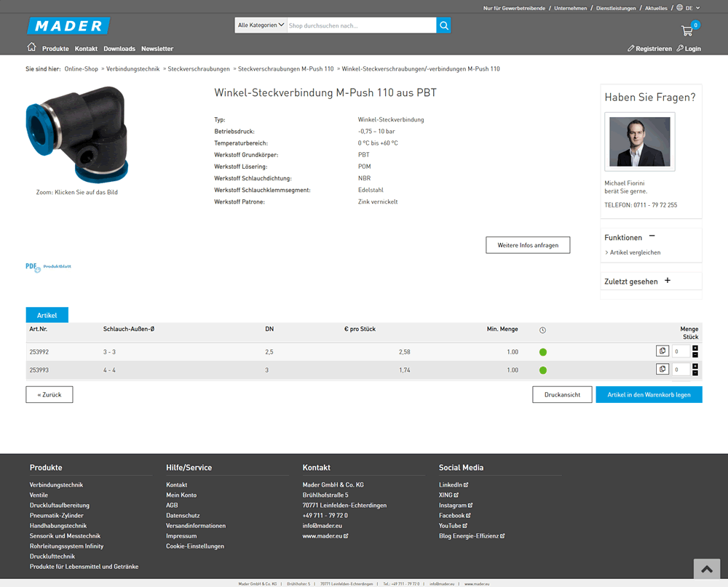The height and width of the screenshot is (587, 728).
Task: Click the globe language icon
Action: click(680, 7)
